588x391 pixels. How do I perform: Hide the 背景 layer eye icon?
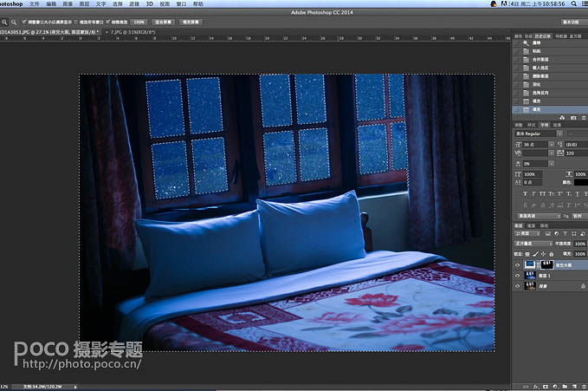[x=518, y=286]
